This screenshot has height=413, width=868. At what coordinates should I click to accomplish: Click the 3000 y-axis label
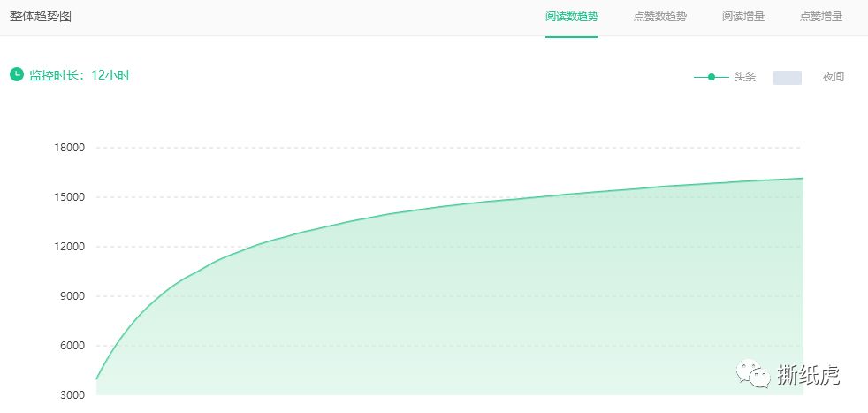click(72, 394)
